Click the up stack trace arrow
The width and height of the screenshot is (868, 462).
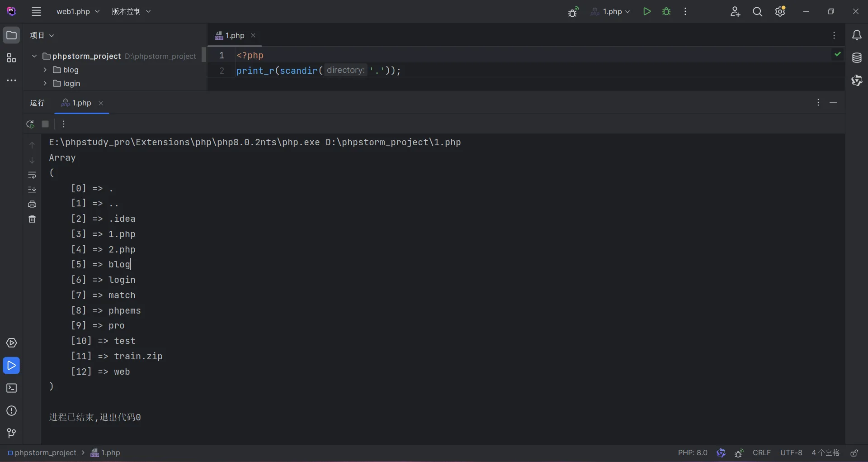pyautogui.click(x=32, y=145)
